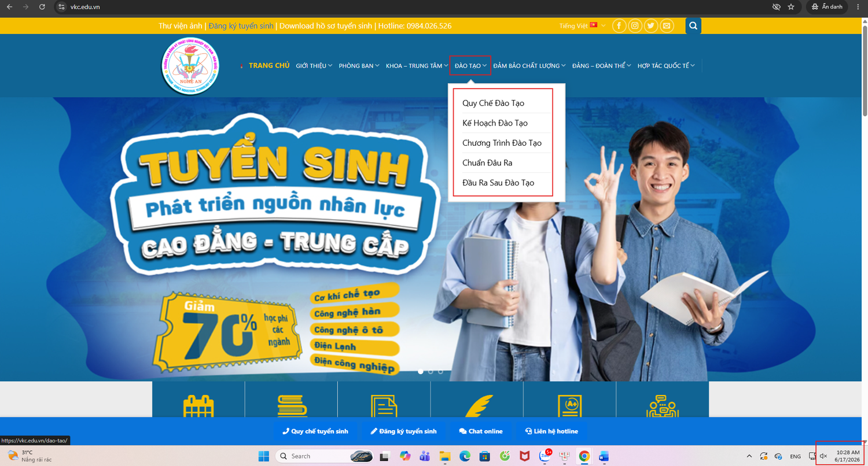Click the site search magnifier button
The image size is (868, 466).
[x=693, y=26]
